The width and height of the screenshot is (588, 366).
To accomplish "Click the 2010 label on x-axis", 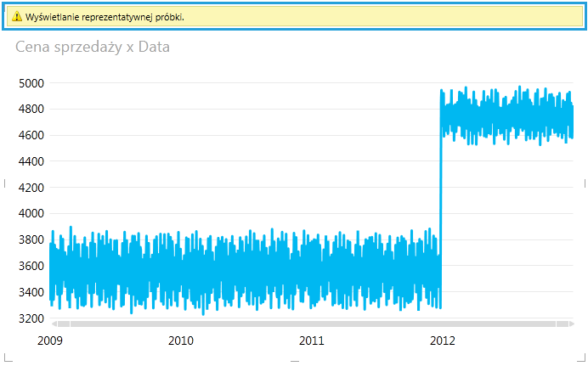I will [x=181, y=341].
